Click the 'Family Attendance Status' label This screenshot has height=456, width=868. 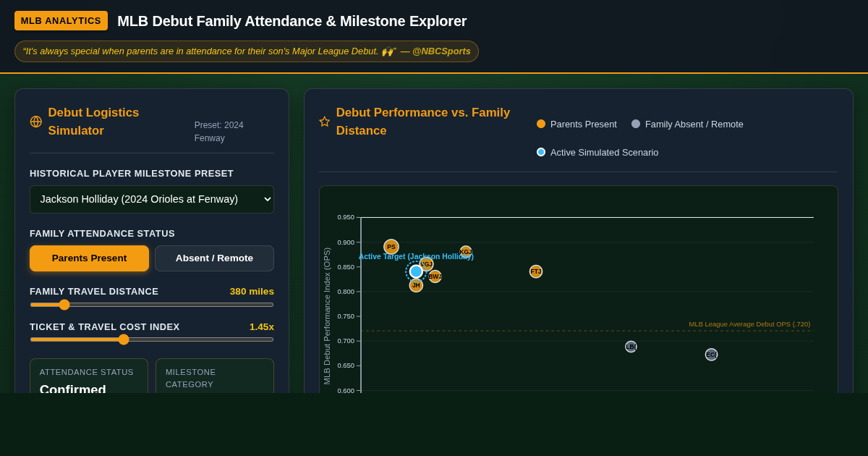(102, 233)
